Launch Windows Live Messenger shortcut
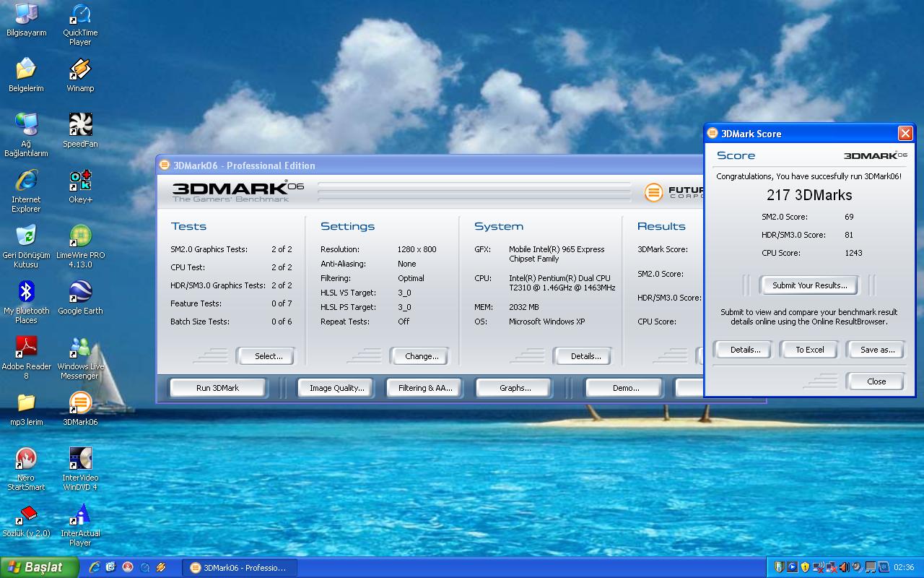The width and height of the screenshot is (924, 578). (x=80, y=358)
